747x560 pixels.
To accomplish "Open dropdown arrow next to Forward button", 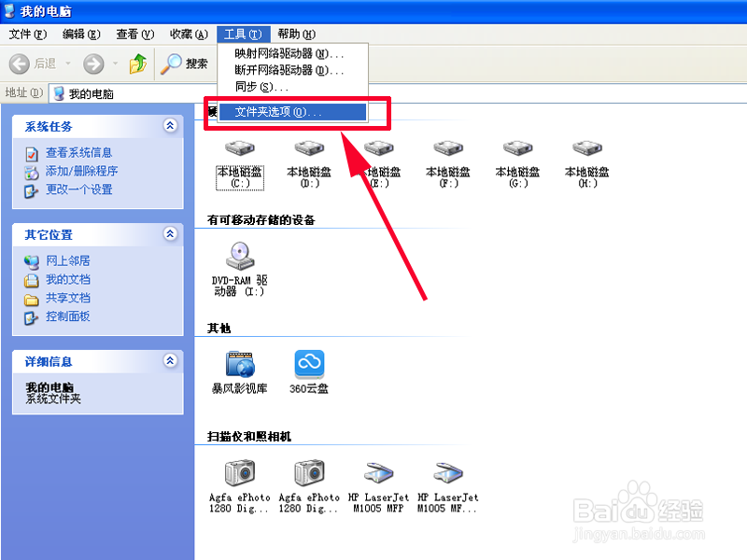I will click(x=115, y=63).
